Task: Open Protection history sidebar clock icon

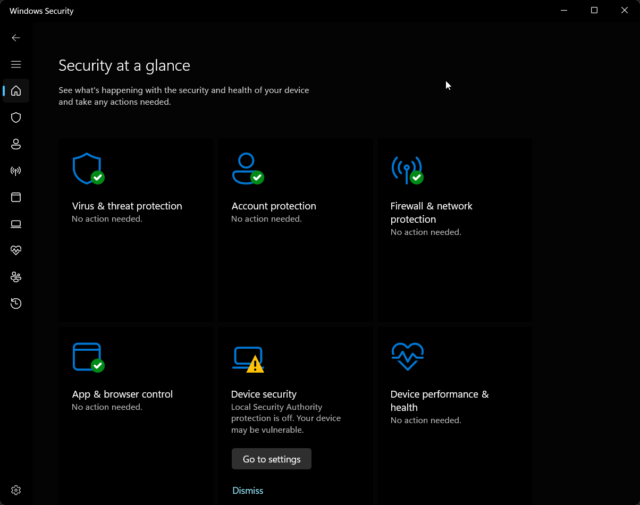Action: click(16, 303)
